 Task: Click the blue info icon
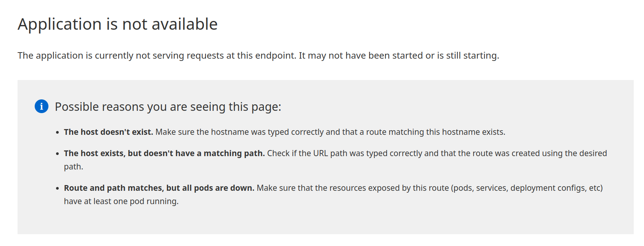[x=42, y=106]
